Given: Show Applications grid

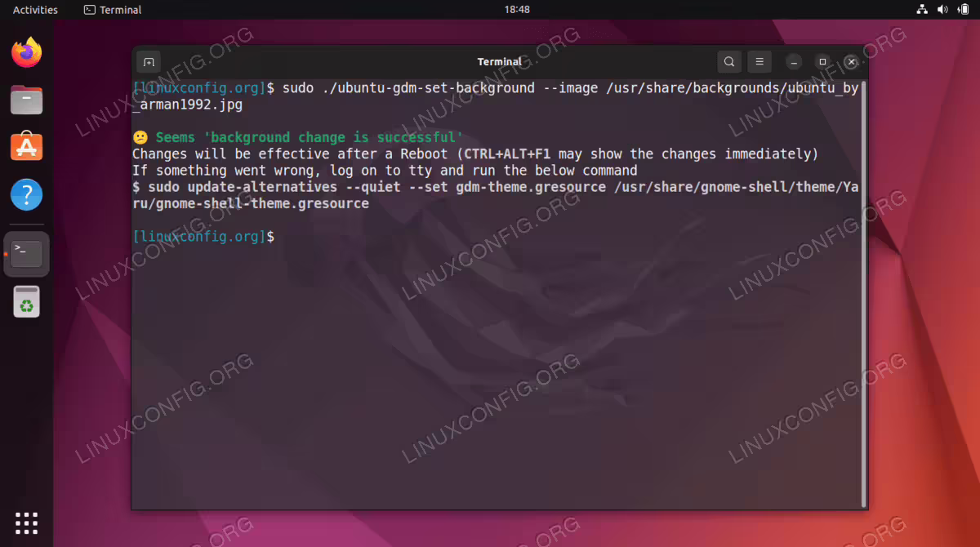Looking at the screenshot, I should [27, 523].
